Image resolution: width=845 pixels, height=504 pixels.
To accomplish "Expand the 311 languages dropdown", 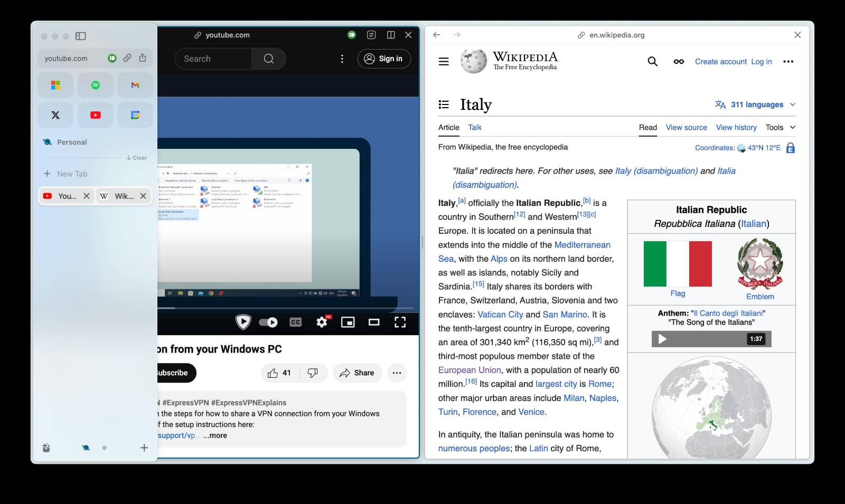I will pos(755,104).
